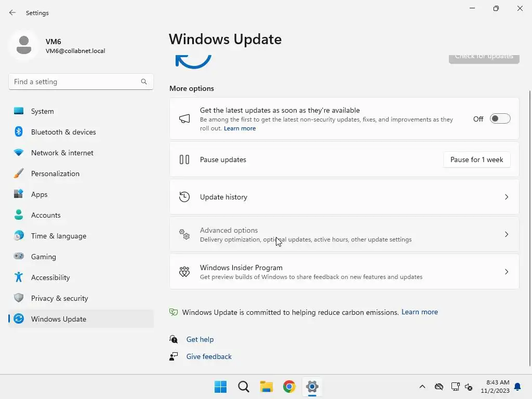Click the Privacy & security shield icon
This screenshot has width=532, height=399.
(19, 298)
